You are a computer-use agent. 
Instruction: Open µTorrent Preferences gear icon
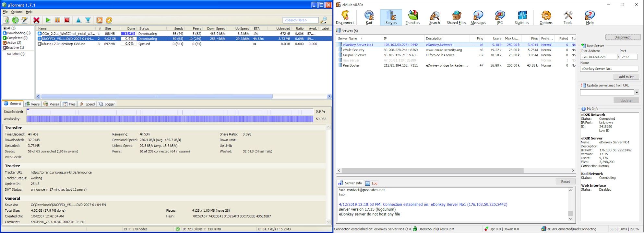coord(109,20)
